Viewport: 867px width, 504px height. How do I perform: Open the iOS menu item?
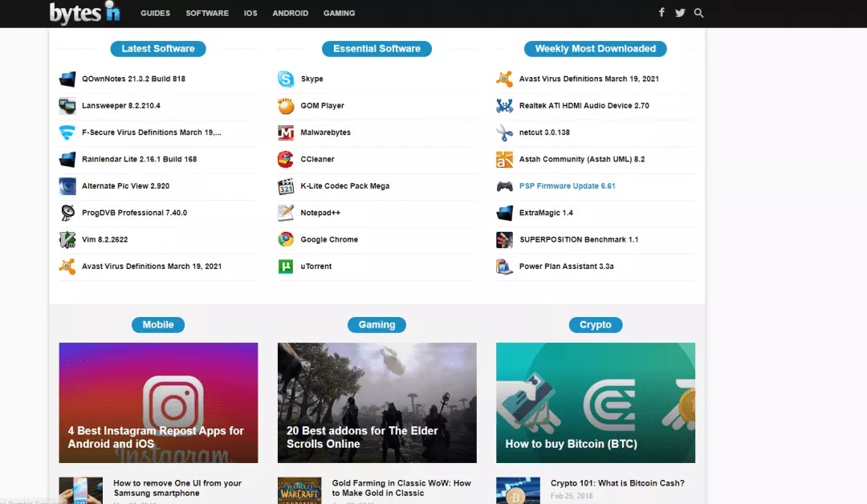coord(250,14)
